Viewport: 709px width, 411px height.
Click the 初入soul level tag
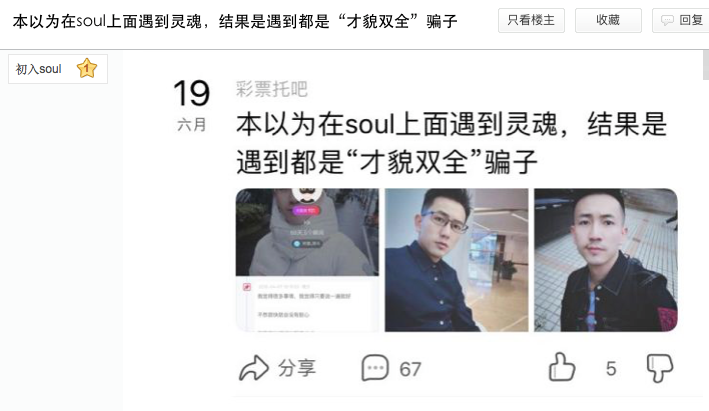pyautogui.click(x=58, y=69)
